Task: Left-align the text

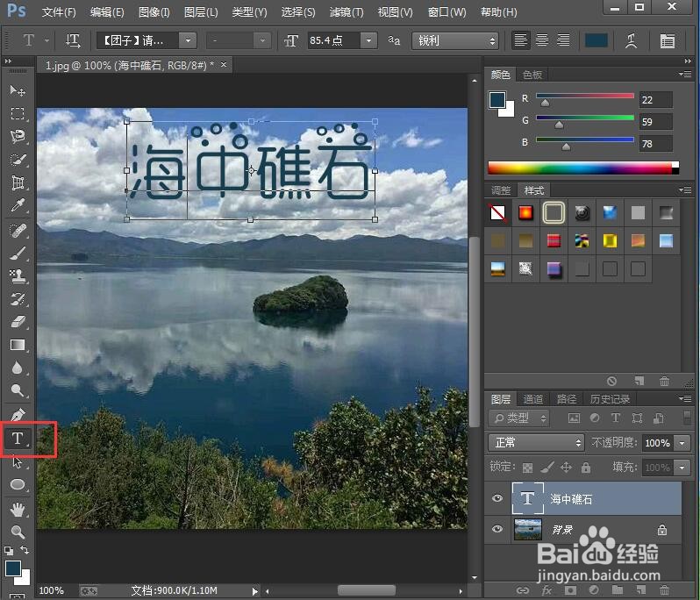Action: tap(520, 40)
